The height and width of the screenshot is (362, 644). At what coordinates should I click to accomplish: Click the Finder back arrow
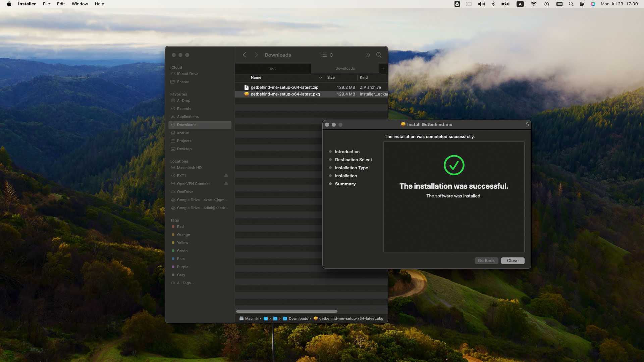point(245,55)
